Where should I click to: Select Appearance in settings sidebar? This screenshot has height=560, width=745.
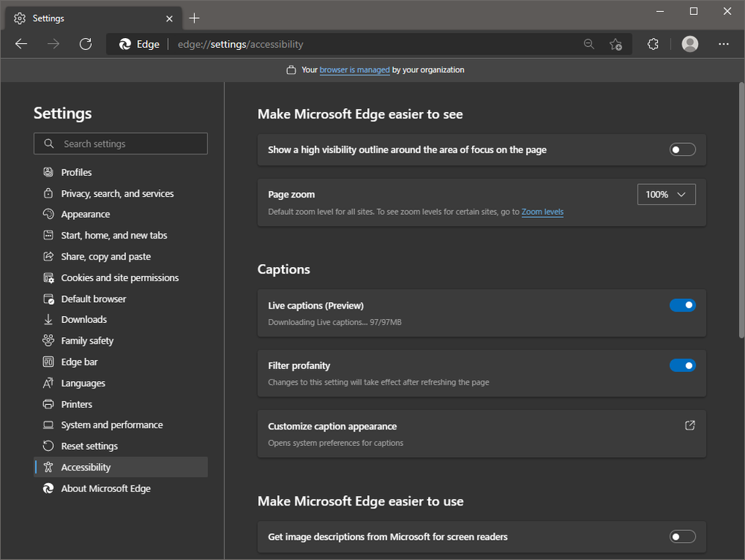point(121,214)
